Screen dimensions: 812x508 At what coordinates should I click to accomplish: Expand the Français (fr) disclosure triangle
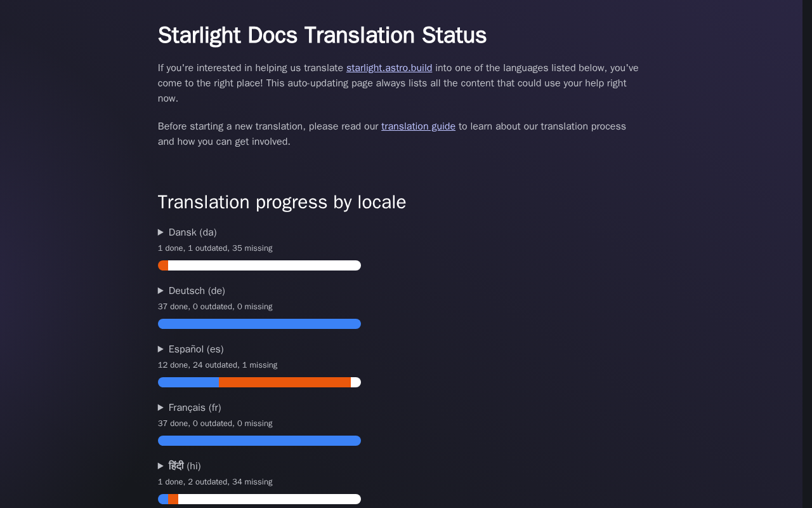pyautogui.click(x=161, y=408)
